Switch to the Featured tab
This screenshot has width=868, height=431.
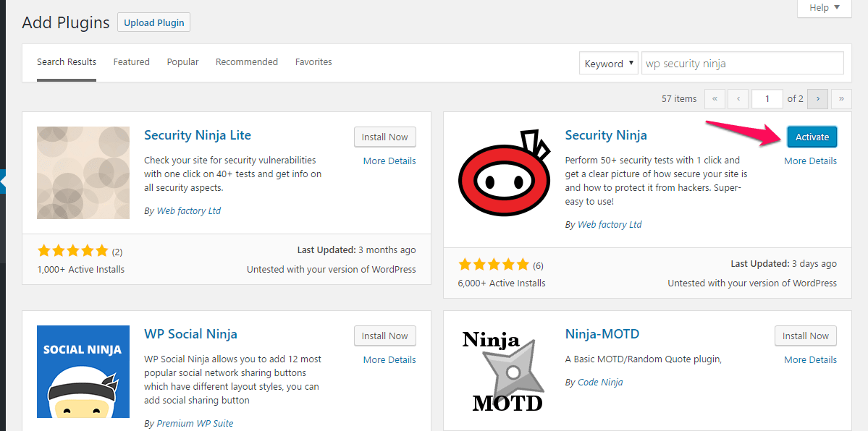132,62
